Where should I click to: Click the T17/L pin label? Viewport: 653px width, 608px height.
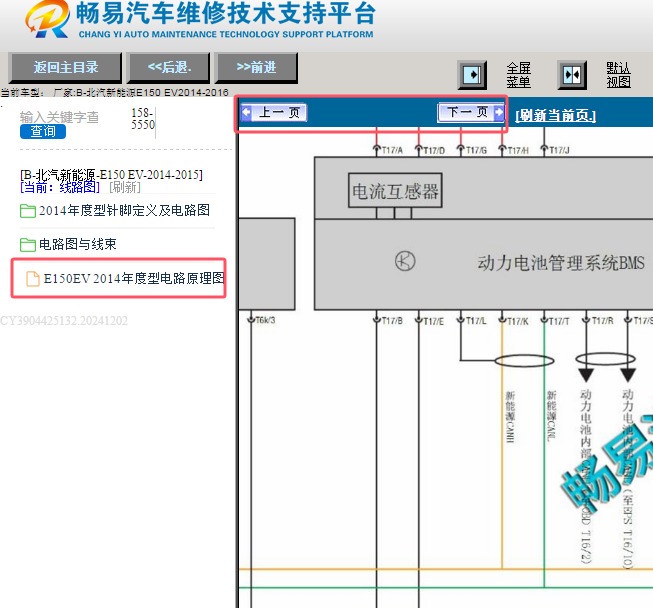476,321
